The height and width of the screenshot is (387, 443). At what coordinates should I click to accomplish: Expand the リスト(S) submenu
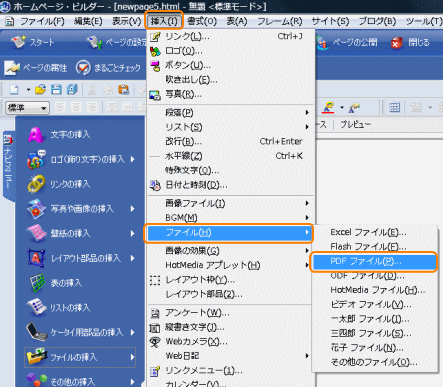(x=231, y=127)
